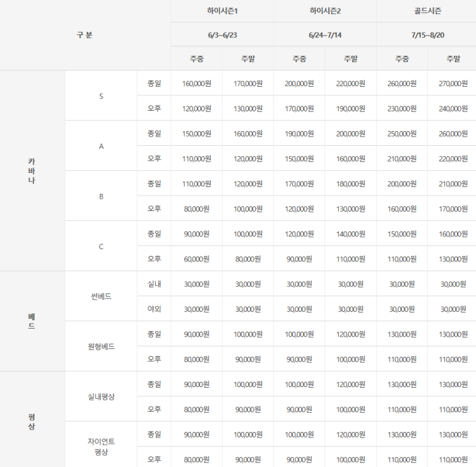Click the 자이언트 평상 row label

[101, 447]
